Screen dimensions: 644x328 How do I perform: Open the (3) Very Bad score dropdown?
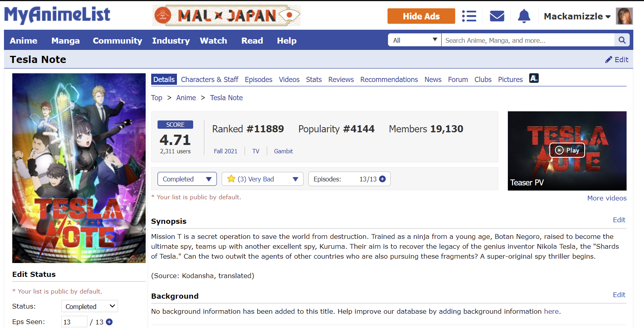[x=262, y=179]
